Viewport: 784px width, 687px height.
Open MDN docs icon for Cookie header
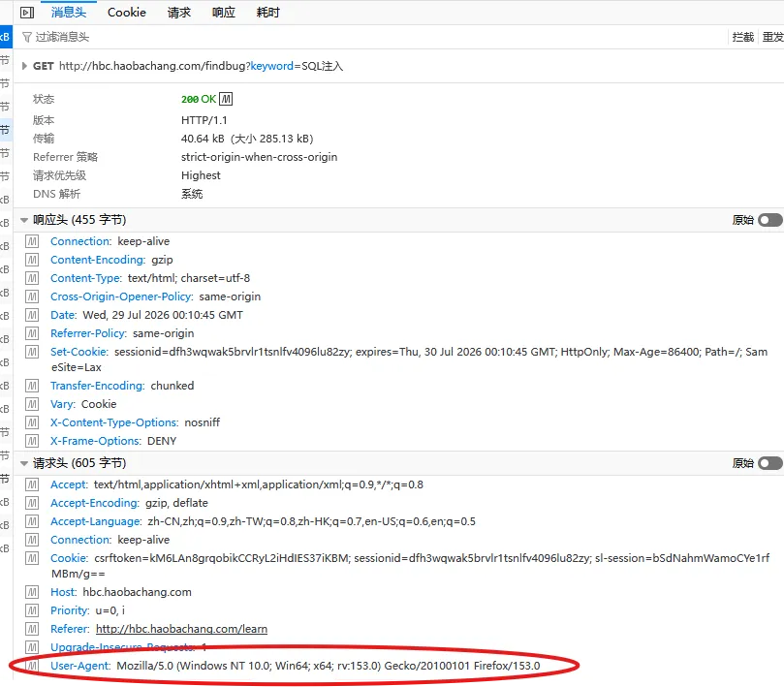32,558
